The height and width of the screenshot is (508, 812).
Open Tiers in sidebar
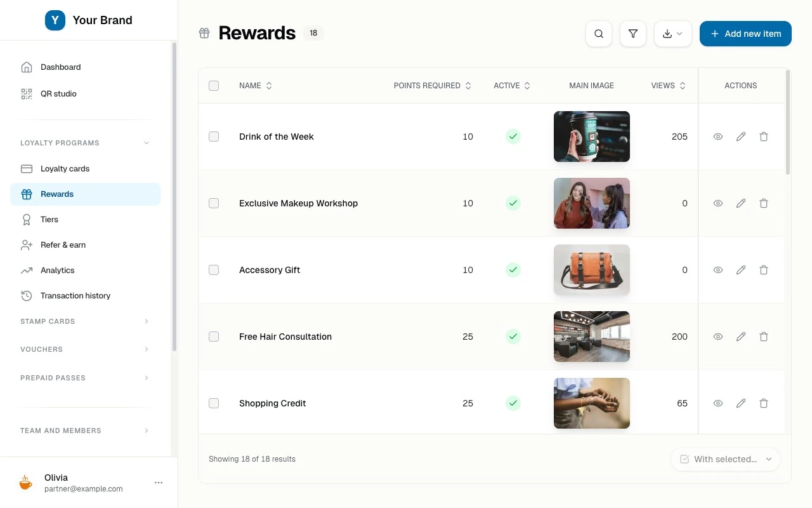coord(86,220)
